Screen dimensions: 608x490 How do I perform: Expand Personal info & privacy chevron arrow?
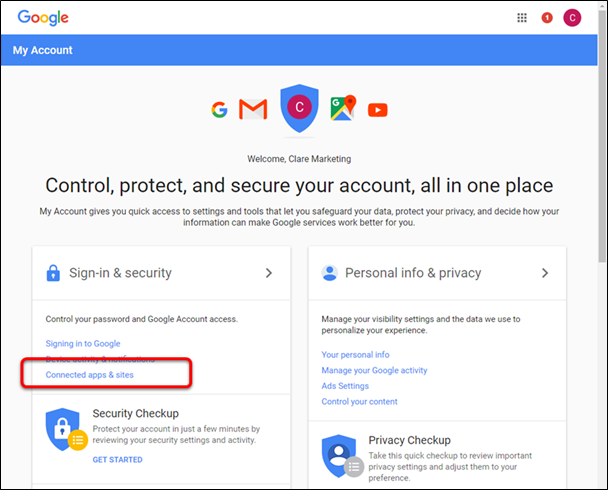545,273
